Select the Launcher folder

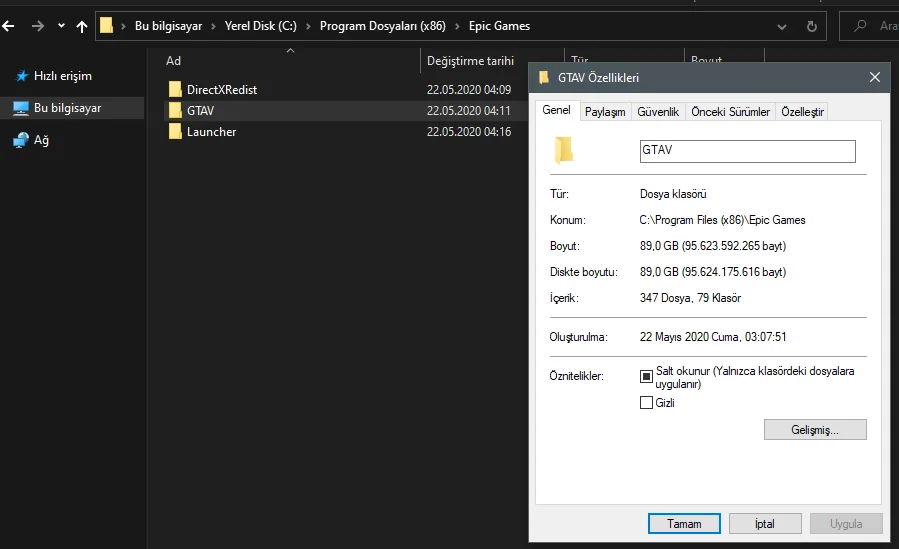coord(212,132)
